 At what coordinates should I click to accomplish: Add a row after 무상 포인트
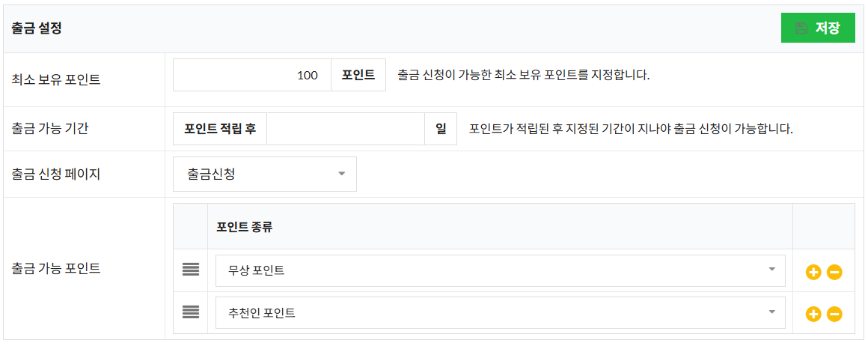click(x=813, y=273)
